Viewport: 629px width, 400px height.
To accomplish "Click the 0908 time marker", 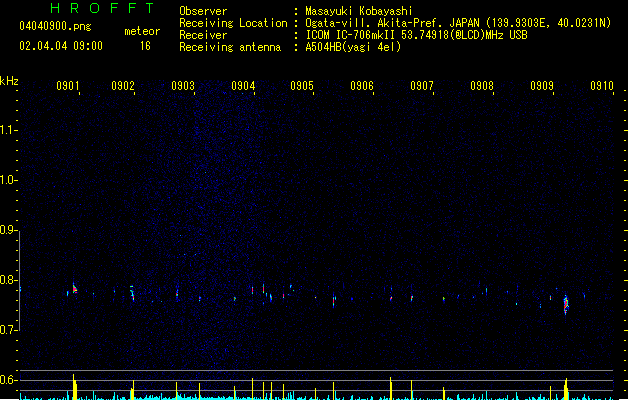I will (x=482, y=86).
